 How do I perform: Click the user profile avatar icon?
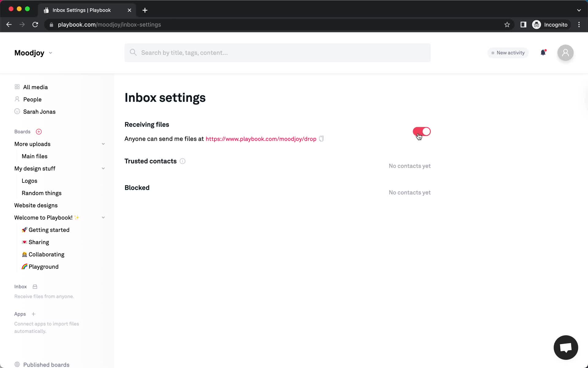[x=565, y=52]
